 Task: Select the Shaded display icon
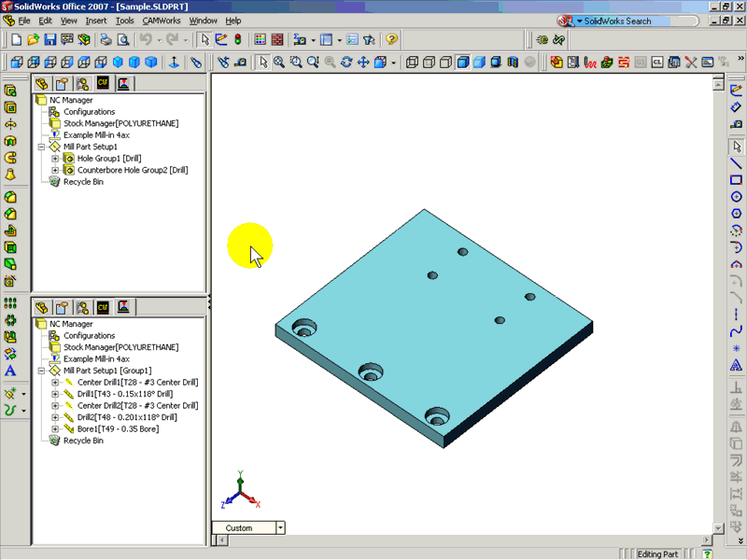pyautogui.click(x=479, y=63)
